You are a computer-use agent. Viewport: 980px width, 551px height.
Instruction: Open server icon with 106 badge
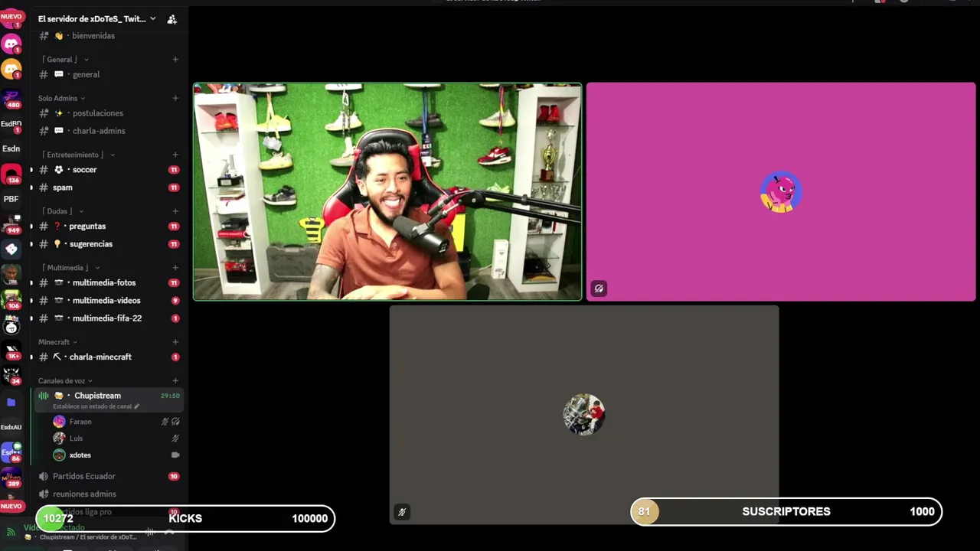click(x=11, y=299)
